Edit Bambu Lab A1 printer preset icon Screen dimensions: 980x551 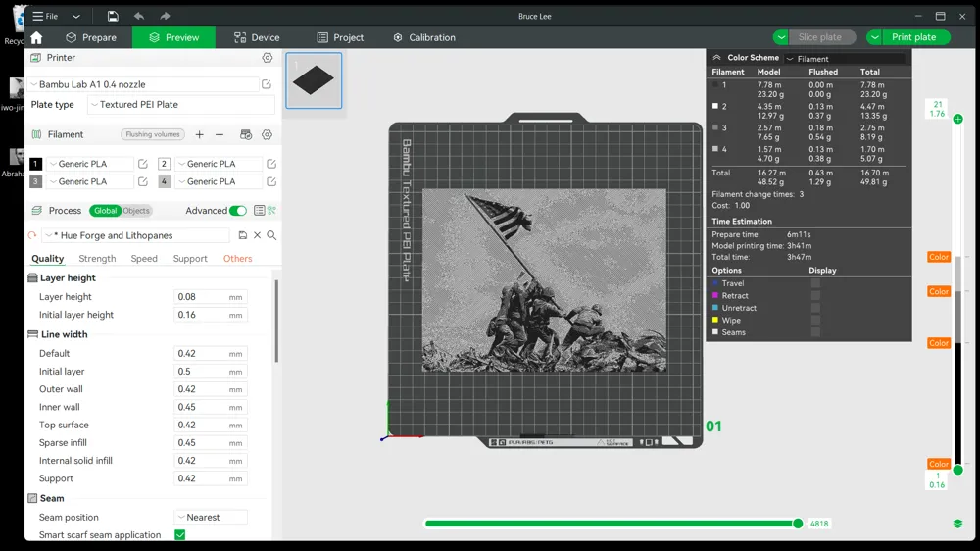267,84
